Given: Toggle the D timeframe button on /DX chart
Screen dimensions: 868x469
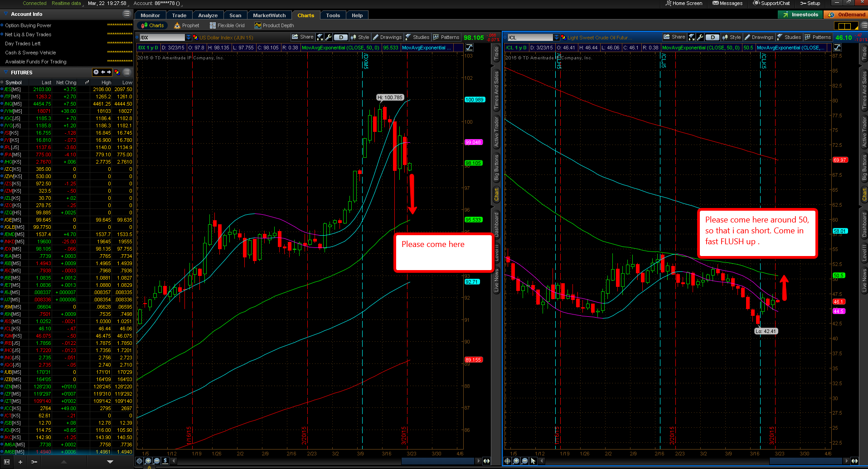Looking at the screenshot, I should pos(341,37).
